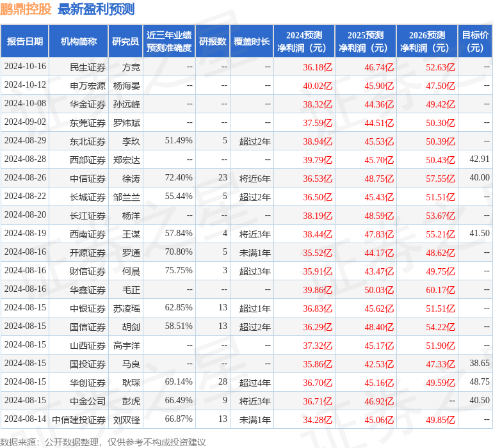
Task: Select the institution 民生证券
Action: 88,67
